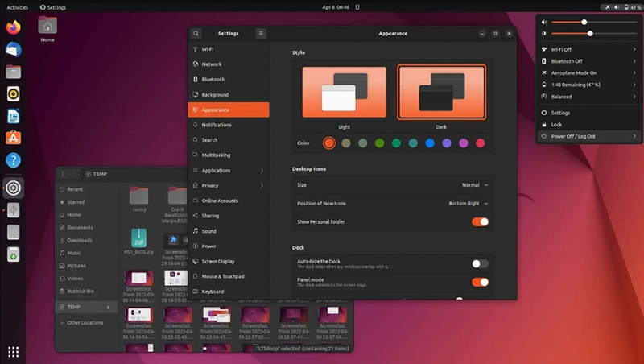Click the SSD drive icon in the dock
The image size is (644, 364).
tap(13, 233)
